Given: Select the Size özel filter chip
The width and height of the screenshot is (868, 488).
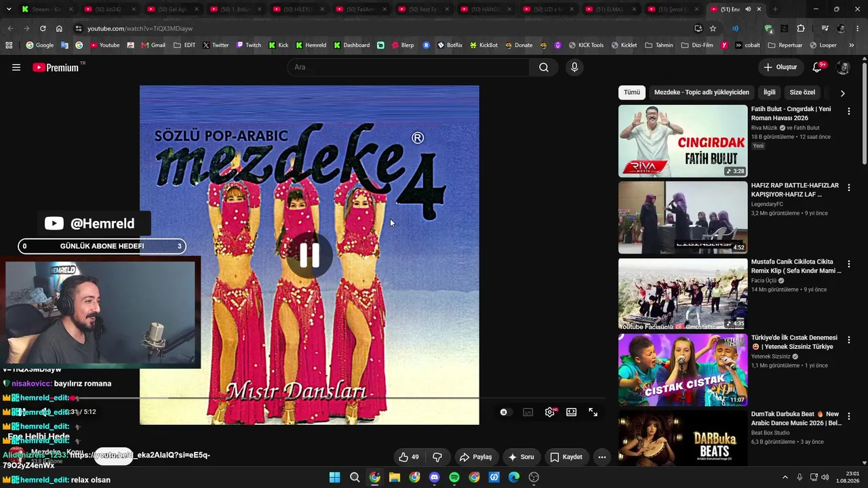Looking at the screenshot, I should pyautogui.click(x=802, y=92).
